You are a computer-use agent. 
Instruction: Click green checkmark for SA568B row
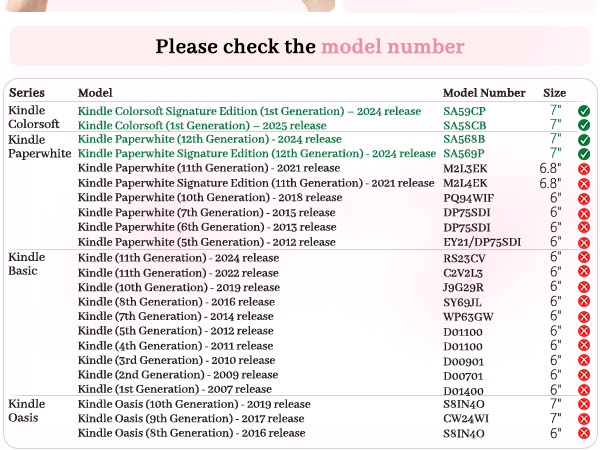pos(584,140)
